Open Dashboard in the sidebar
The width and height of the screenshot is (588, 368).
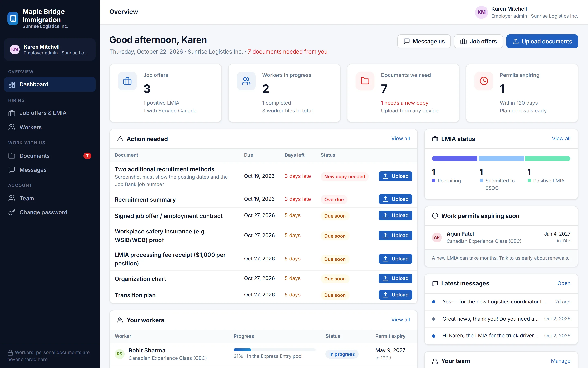(x=50, y=84)
